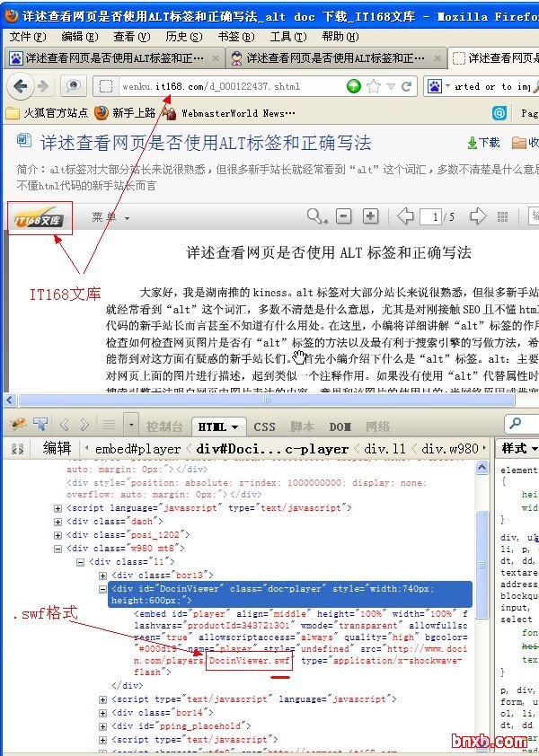Open the 历史(S) menu
This screenshot has height=756, width=539.
pyautogui.click(x=184, y=37)
